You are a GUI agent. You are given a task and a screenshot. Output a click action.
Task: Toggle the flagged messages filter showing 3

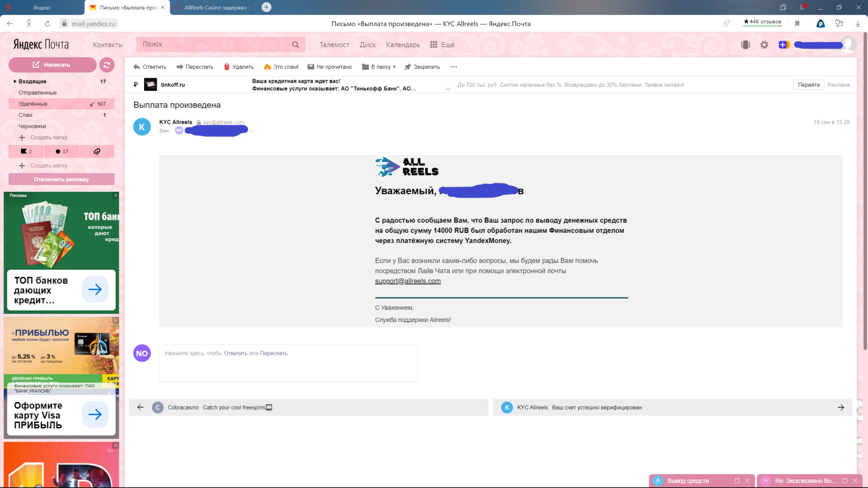click(26, 151)
